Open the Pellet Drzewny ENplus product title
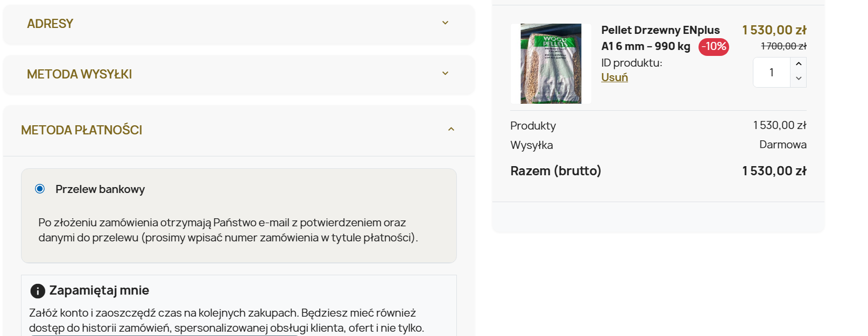This screenshot has height=336, width=868. pos(660,30)
